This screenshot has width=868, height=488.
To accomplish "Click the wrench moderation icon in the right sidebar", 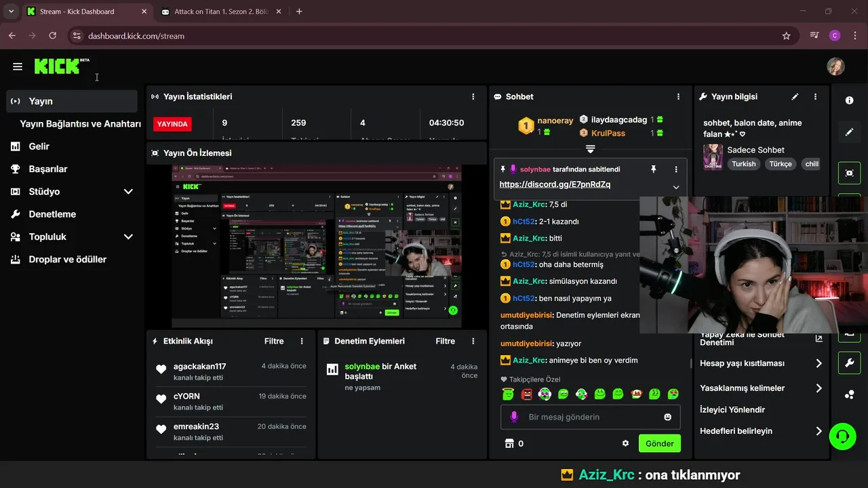I will pos(849,363).
